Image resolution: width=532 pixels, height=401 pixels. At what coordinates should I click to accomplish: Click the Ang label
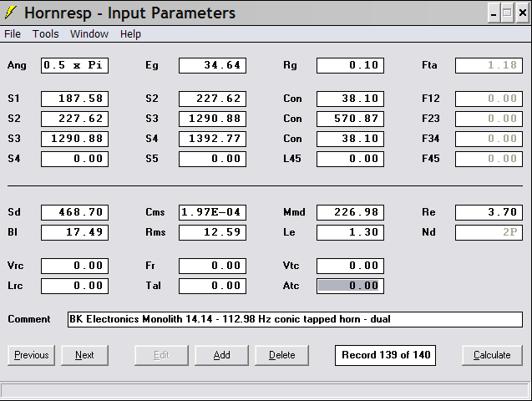pos(17,65)
